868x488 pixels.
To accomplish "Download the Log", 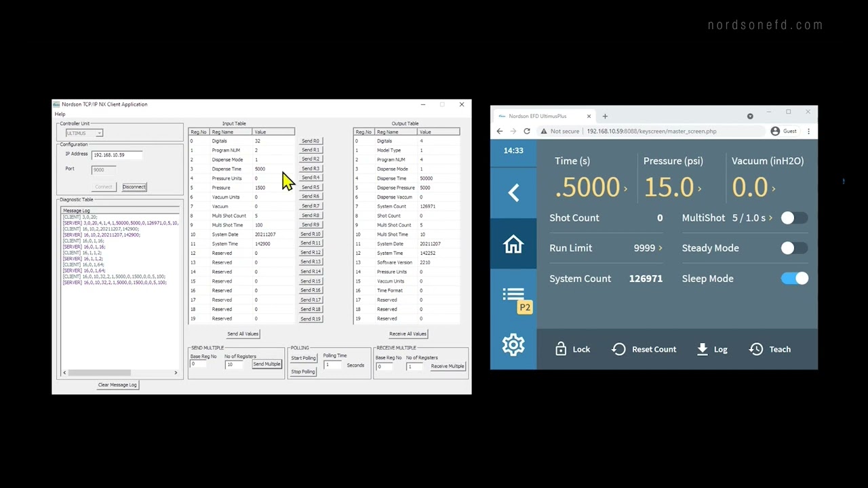I will click(x=712, y=349).
